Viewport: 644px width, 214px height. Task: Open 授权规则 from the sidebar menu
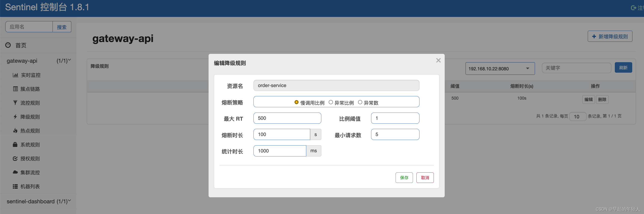pyautogui.click(x=15, y=158)
